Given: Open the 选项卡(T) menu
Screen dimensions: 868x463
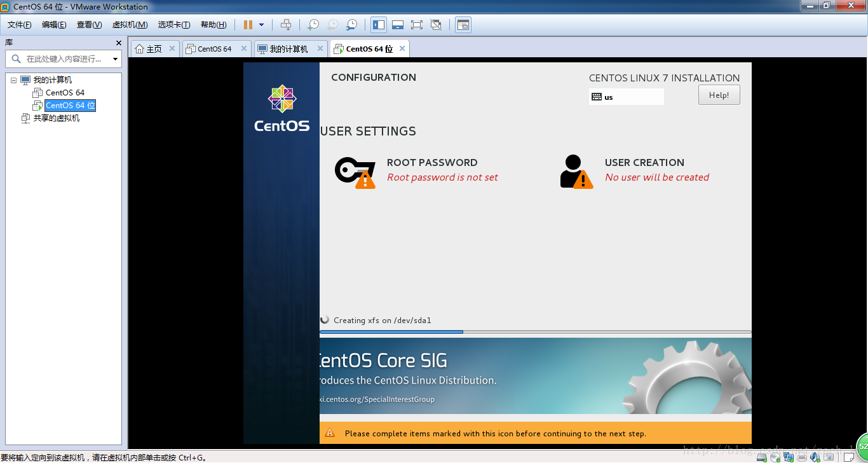Looking at the screenshot, I should (x=174, y=25).
